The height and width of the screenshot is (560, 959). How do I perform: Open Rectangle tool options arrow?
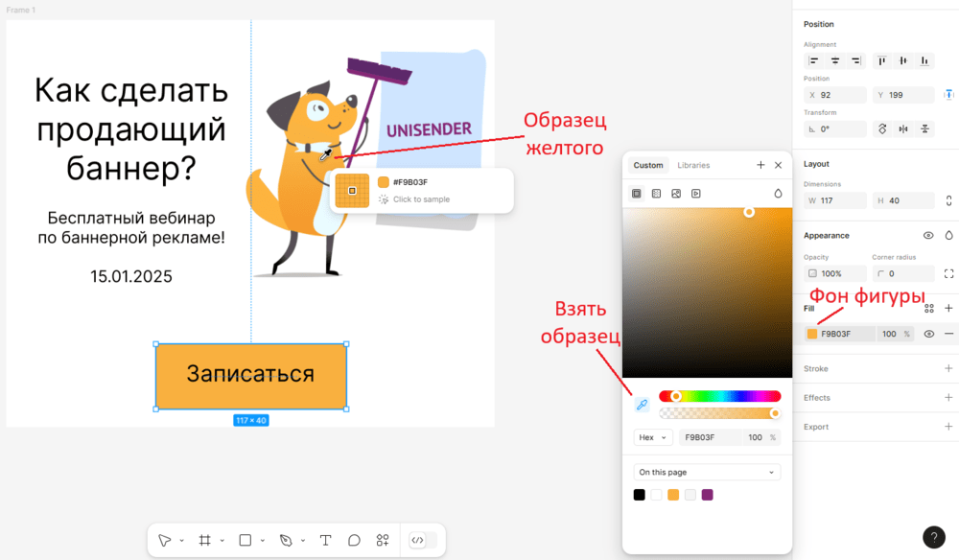(263, 541)
